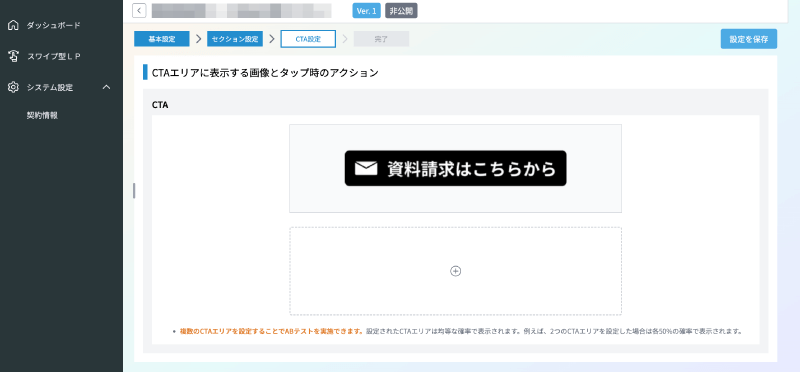
Task: Click the sidebar collapse handle
Action: (x=134, y=190)
